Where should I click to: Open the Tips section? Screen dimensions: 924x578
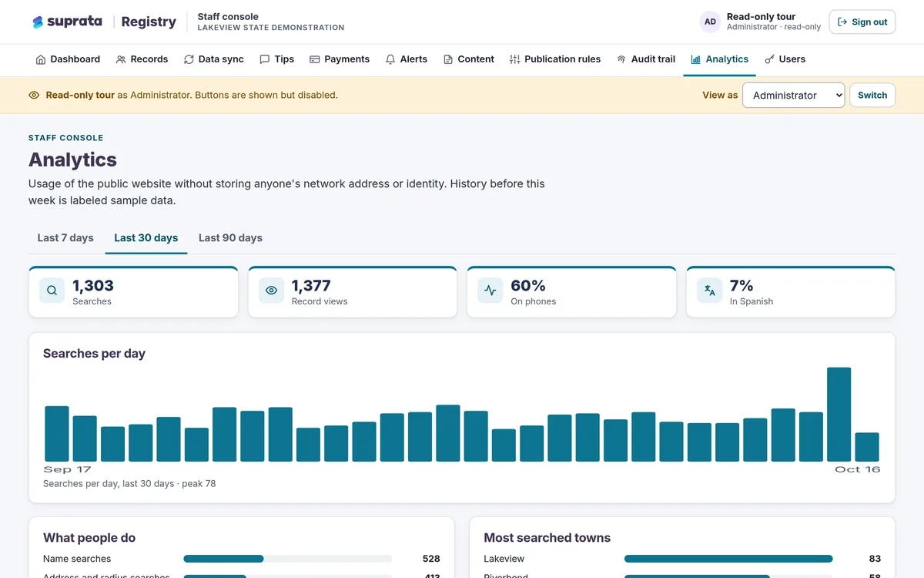tap(276, 59)
